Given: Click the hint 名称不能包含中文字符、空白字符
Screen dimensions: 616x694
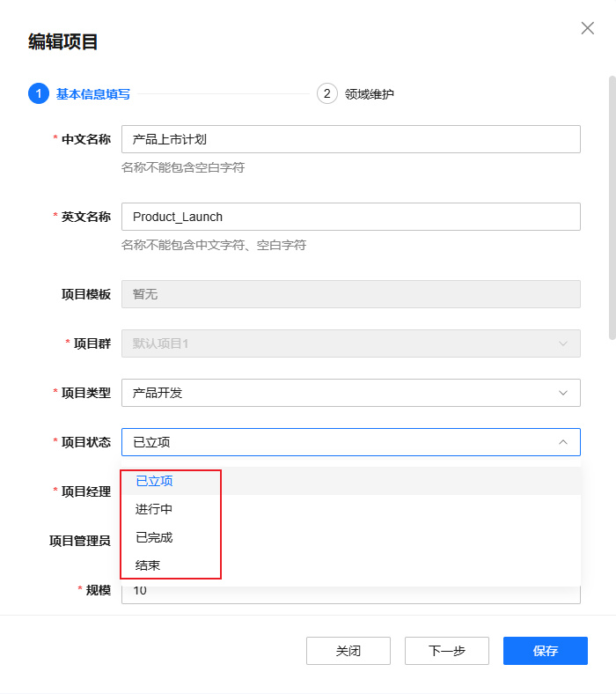Looking at the screenshot, I should point(214,245).
